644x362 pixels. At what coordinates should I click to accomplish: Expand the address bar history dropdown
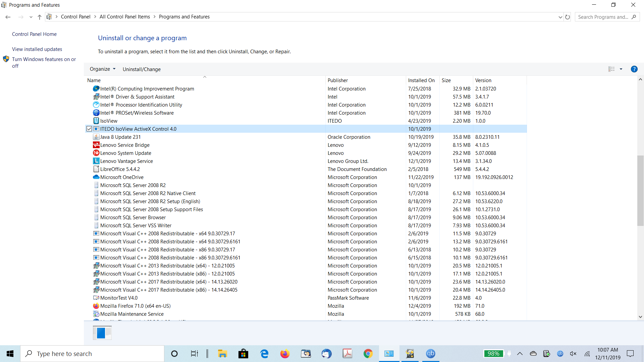(560, 17)
